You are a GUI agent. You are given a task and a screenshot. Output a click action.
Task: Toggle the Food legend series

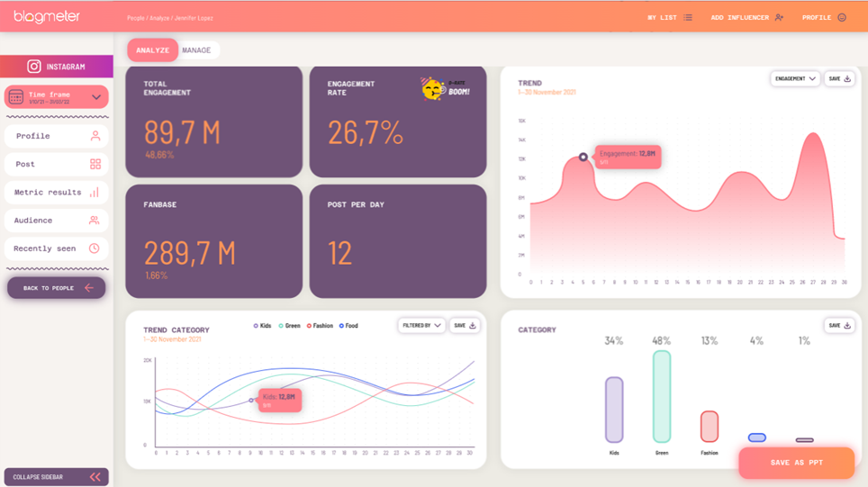tap(348, 326)
